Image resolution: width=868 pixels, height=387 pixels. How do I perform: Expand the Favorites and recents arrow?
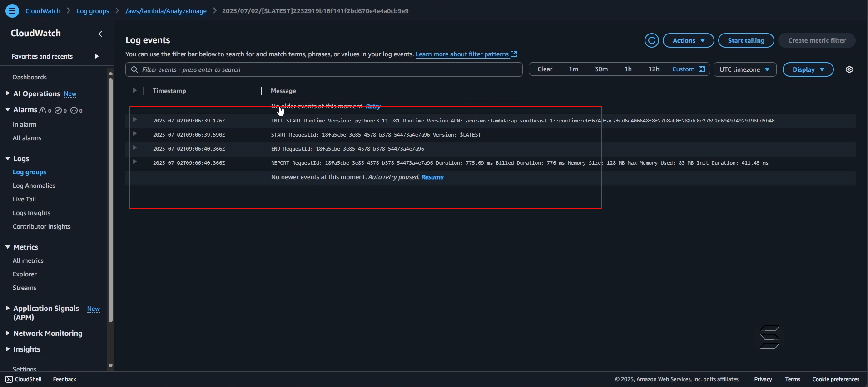tap(97, 56)
